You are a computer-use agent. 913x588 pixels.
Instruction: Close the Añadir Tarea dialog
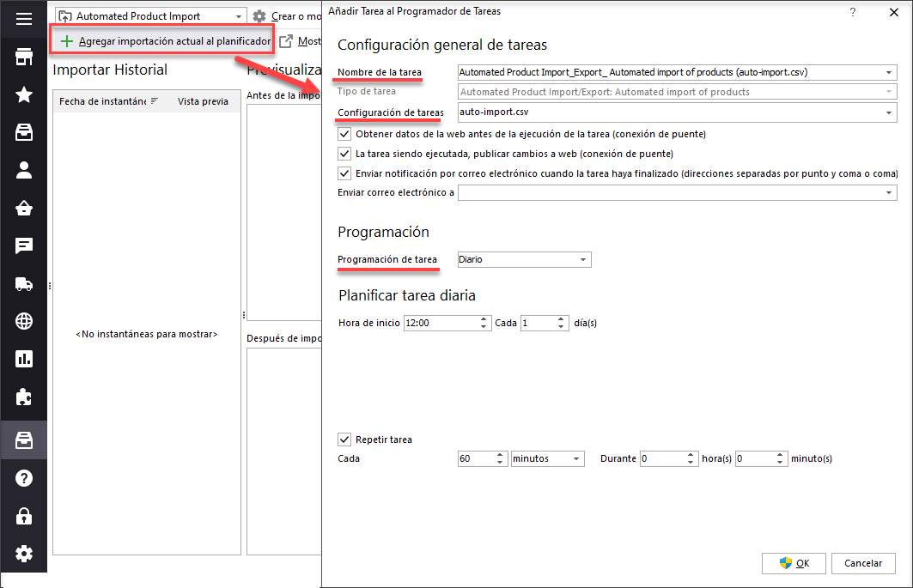click(x=894, y=12)
